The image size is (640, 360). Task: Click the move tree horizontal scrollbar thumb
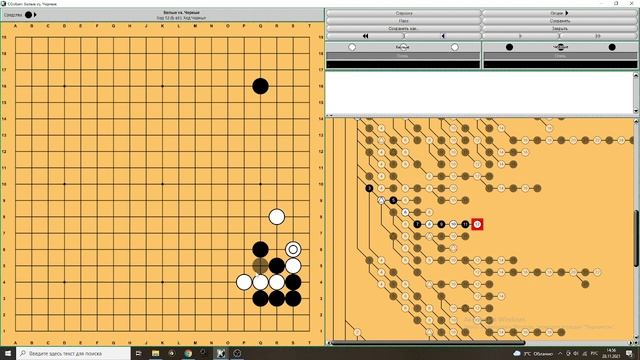[x=428, y=343]
